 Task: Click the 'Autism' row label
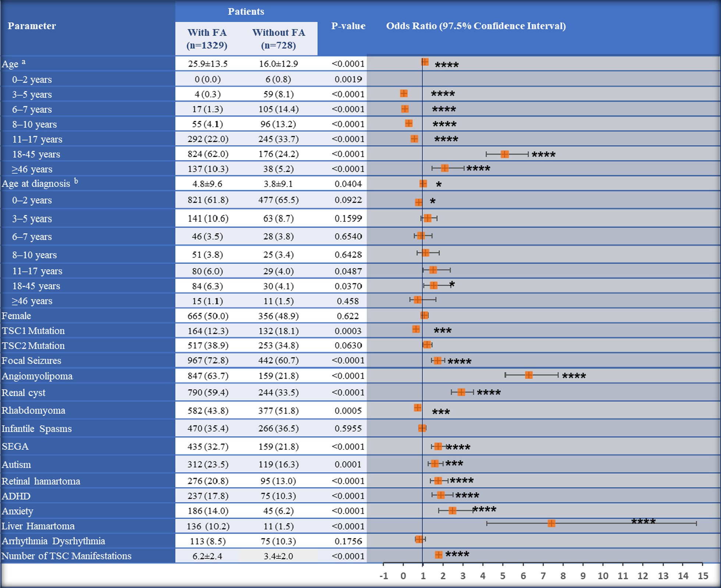tap(16, 464)
